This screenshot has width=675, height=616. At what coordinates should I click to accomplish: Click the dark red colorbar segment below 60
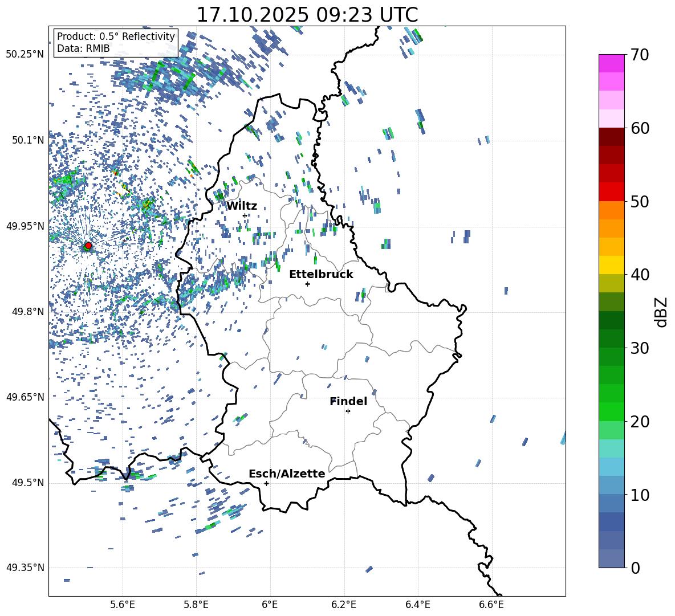[x=611, y=137]
